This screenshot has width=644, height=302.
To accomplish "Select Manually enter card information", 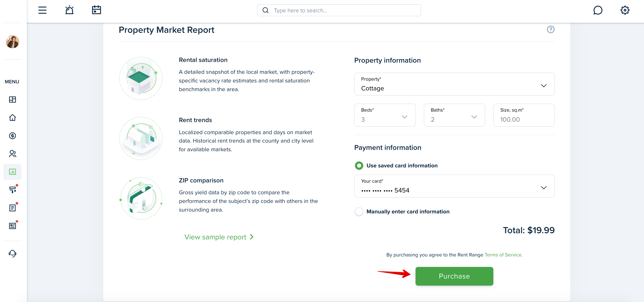I will click(359, 212).
